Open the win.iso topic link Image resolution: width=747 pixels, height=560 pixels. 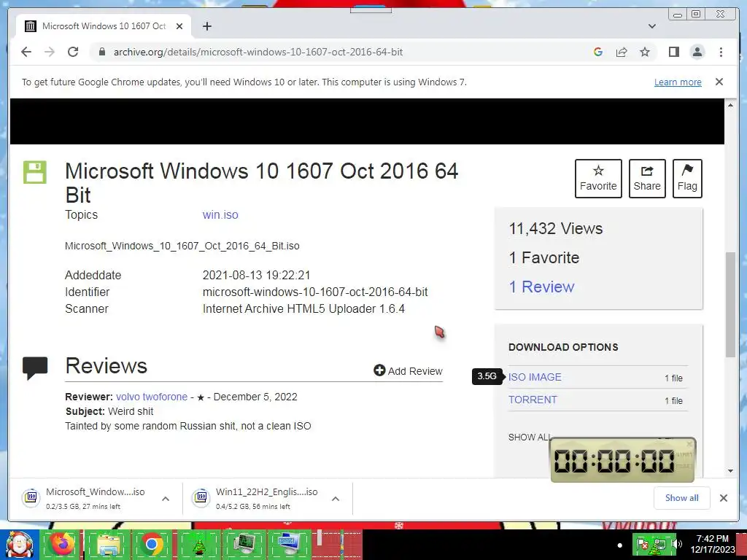(x=220, y=215)
